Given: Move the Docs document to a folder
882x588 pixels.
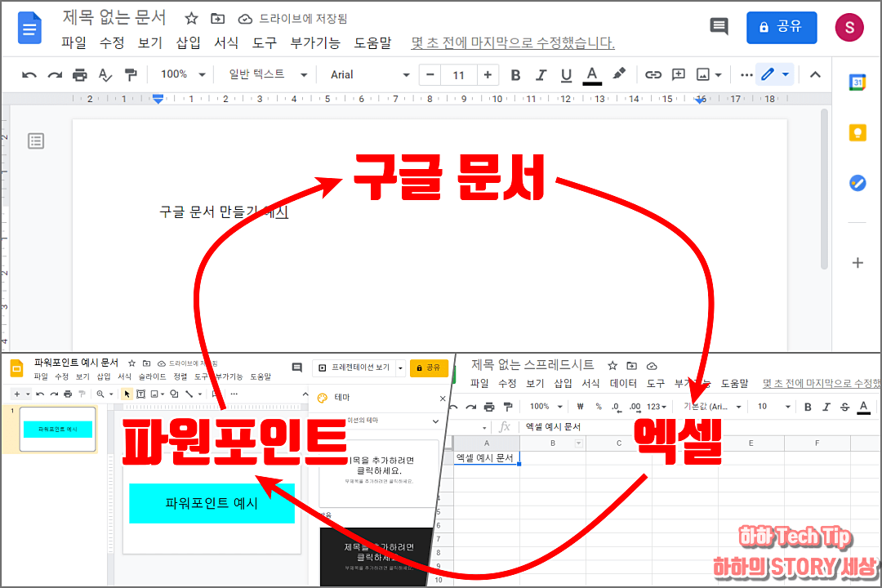Looking at the screenshot, I should coord(218,19).
